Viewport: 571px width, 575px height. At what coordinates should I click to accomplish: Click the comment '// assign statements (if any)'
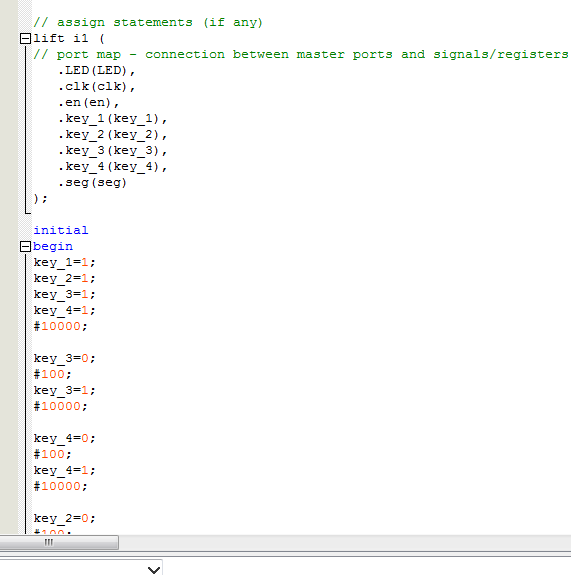148,23
